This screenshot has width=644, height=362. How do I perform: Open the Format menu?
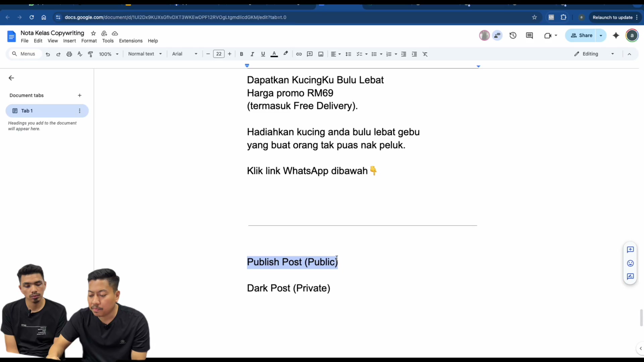tap(89, 41)
